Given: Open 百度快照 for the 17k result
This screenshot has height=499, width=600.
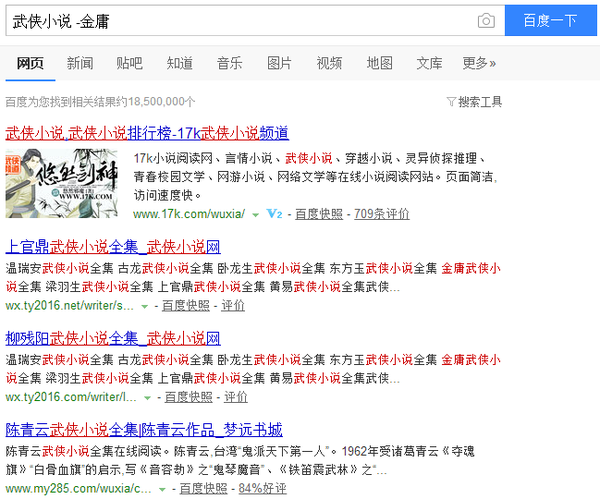Looking at the screenshot, I should tap(319, 214).
